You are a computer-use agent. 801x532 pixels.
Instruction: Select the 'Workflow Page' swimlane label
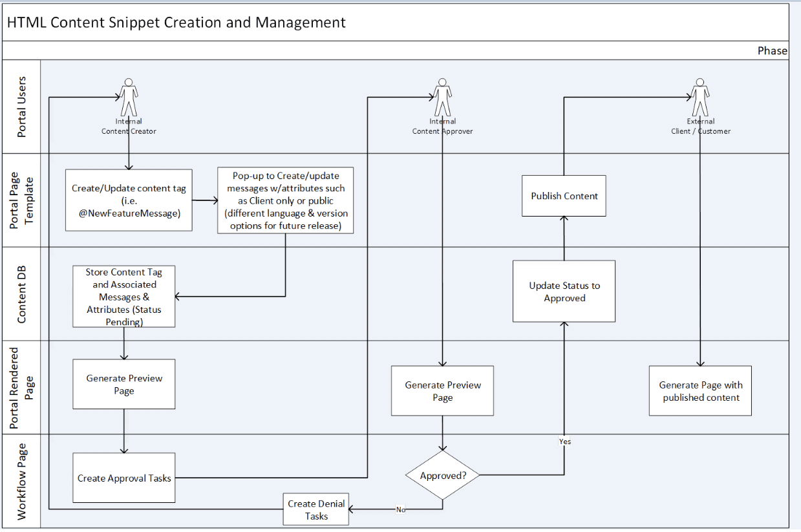tap(22, 481)
